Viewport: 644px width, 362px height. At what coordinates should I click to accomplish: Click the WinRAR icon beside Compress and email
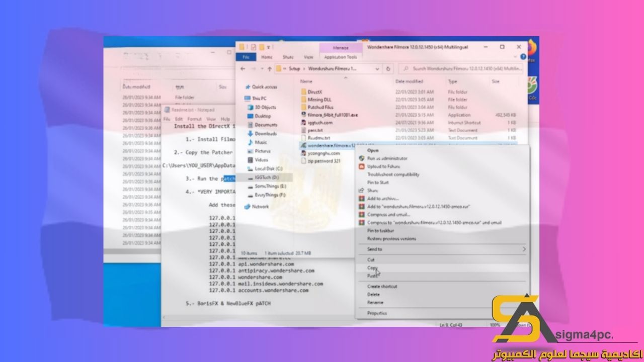(361, 214)
